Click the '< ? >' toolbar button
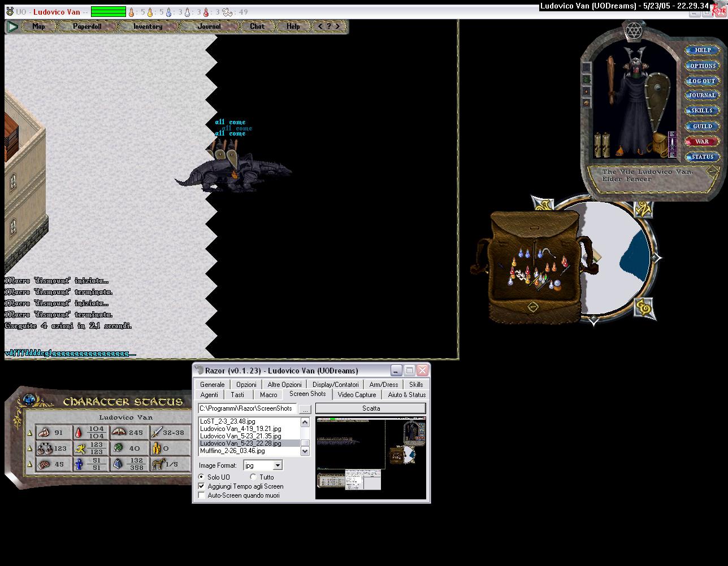728x566 pixels. (x=329, y=27)
